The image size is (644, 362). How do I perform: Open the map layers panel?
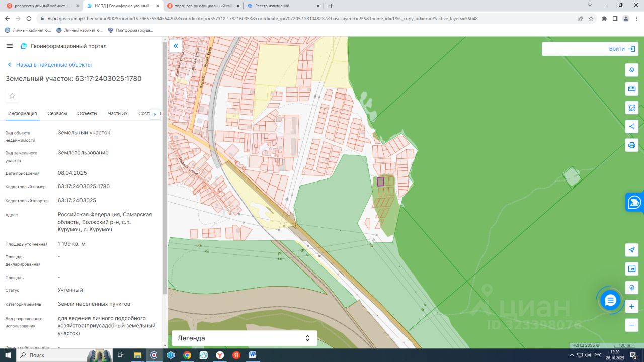click(632, 70)
